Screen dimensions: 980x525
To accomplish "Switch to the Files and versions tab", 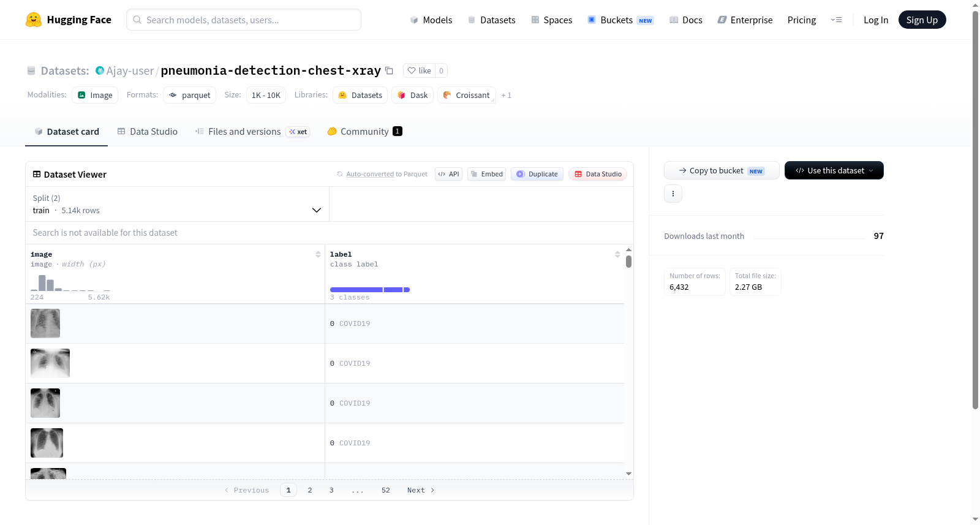I will coord(252,132).
